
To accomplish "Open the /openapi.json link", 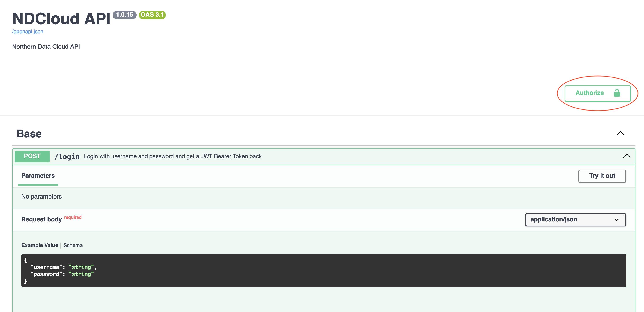I will coord(27,32).
